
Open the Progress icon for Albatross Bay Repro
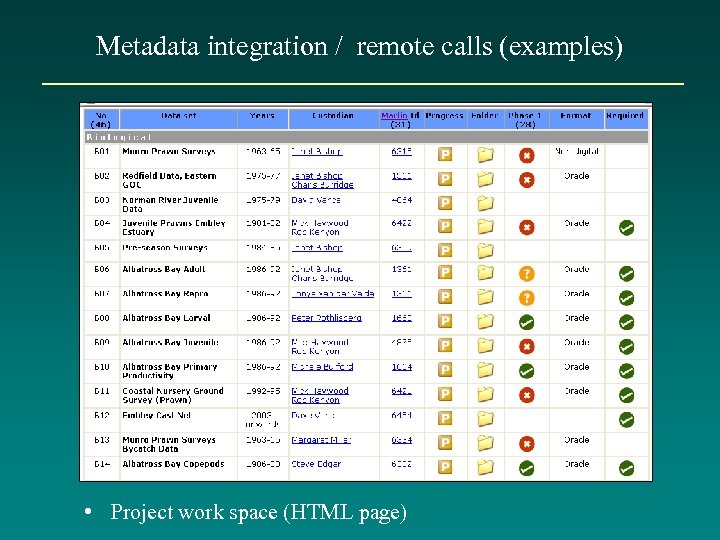tap(444, 297)
